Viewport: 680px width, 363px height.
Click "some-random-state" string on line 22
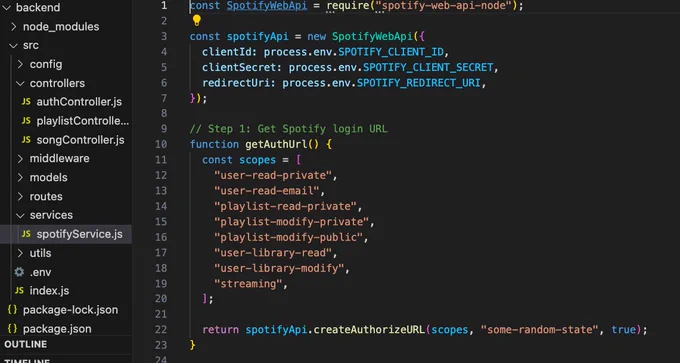click(x=539, y=330)
